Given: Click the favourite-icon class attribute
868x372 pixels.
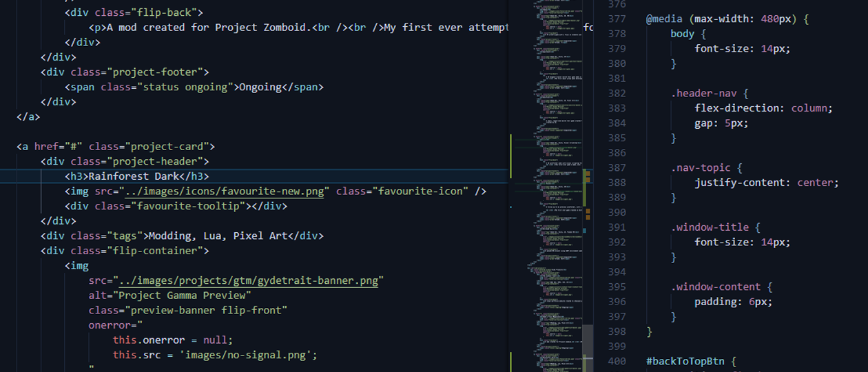Looking at the screenshot, I should 402,191.
